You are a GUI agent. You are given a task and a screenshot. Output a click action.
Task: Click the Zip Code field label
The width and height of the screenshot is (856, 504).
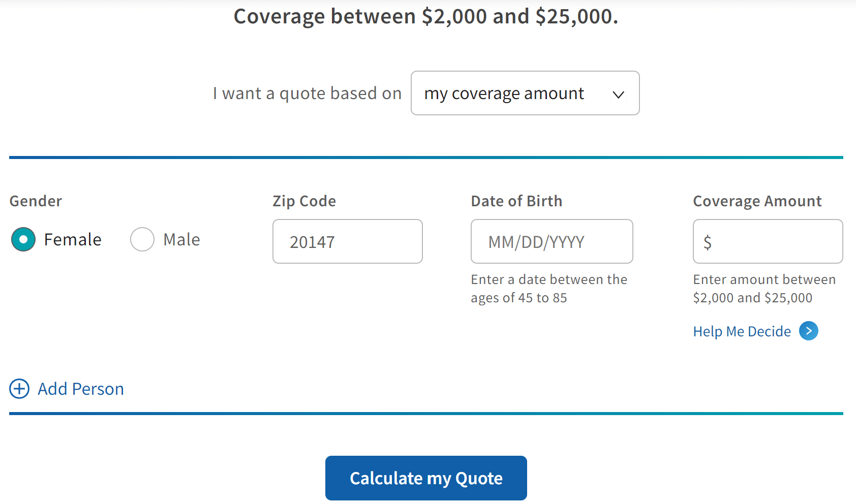[304, 201]
